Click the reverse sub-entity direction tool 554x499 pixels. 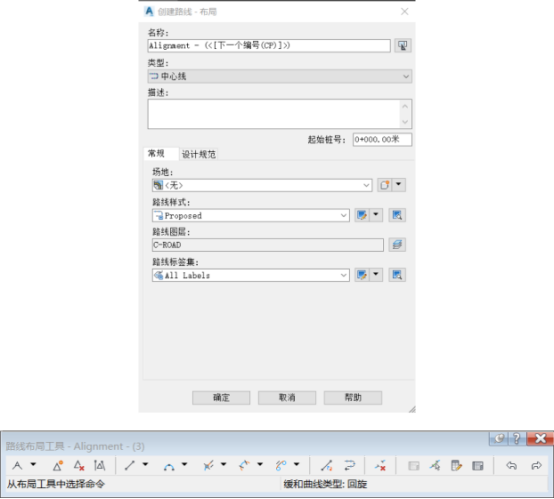point(349,465)
